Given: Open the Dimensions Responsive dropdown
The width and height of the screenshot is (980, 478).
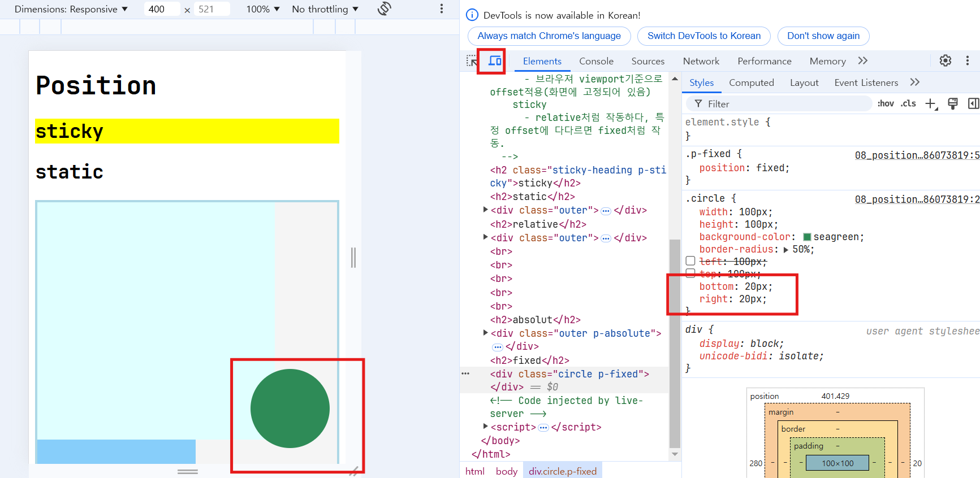Looking at the screenshot, I should tap(71, 9).
